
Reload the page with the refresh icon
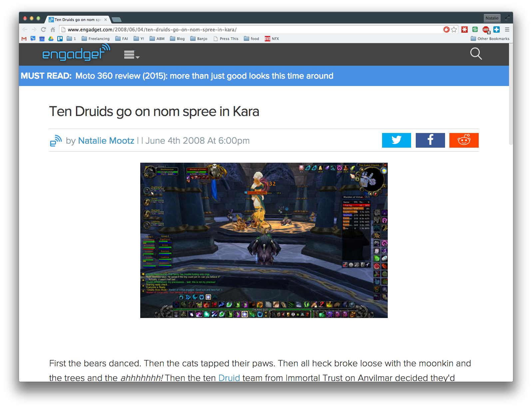click(43, 29)
